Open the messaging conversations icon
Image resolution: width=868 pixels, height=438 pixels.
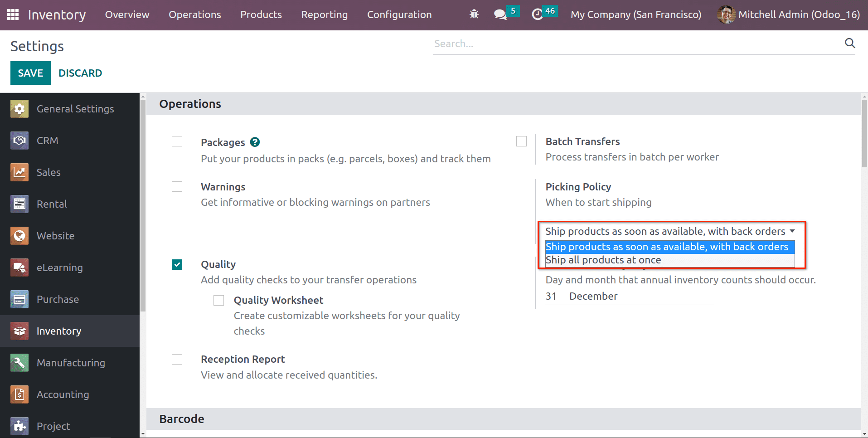[500, 15]
